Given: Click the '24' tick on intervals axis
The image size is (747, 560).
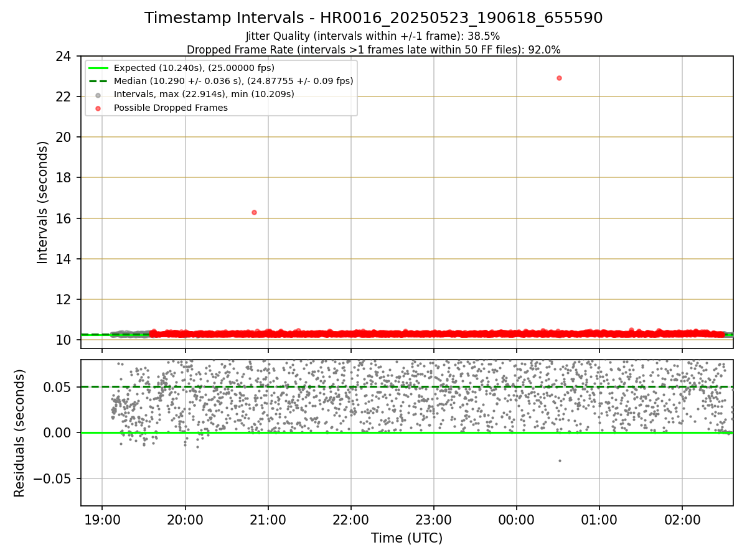Looking at the screenshot, I should point(64,56).
